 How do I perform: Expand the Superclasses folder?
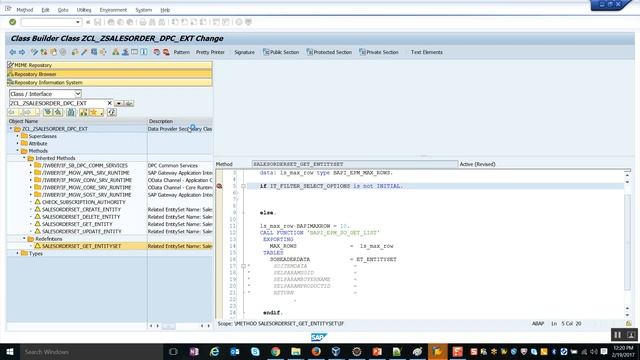pyautogui.click(x=18, y=136)
